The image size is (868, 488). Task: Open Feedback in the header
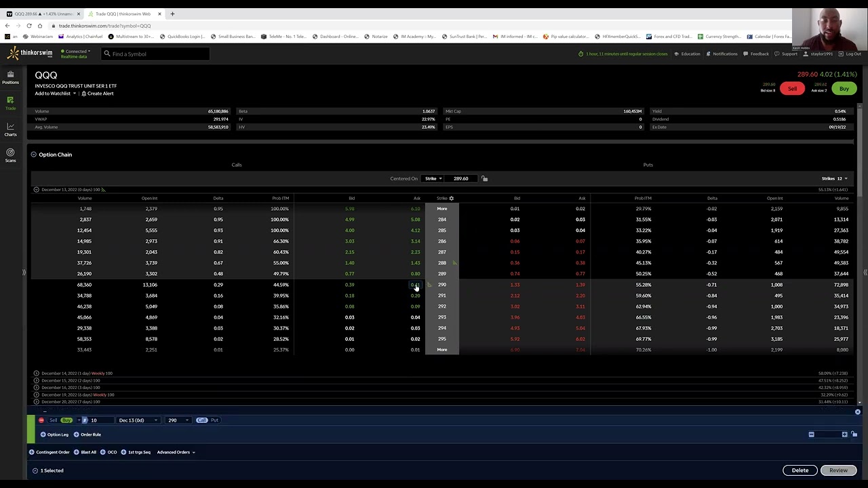coord(756,54)
